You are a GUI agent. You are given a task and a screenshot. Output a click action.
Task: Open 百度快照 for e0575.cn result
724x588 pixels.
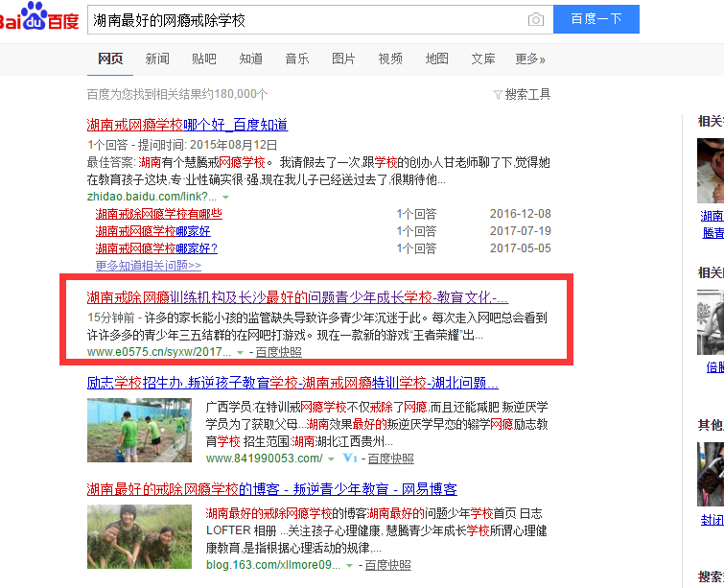coord(278,352)
